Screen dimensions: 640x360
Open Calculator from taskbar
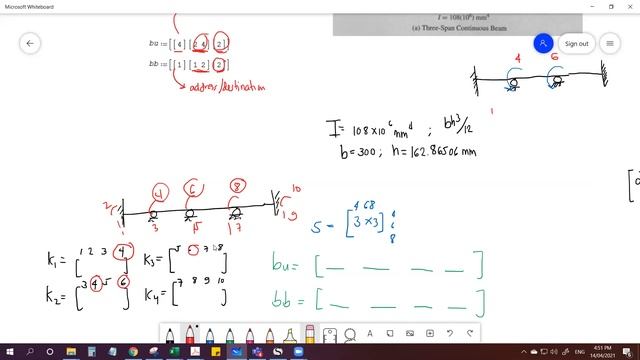[x=92, y=351]
